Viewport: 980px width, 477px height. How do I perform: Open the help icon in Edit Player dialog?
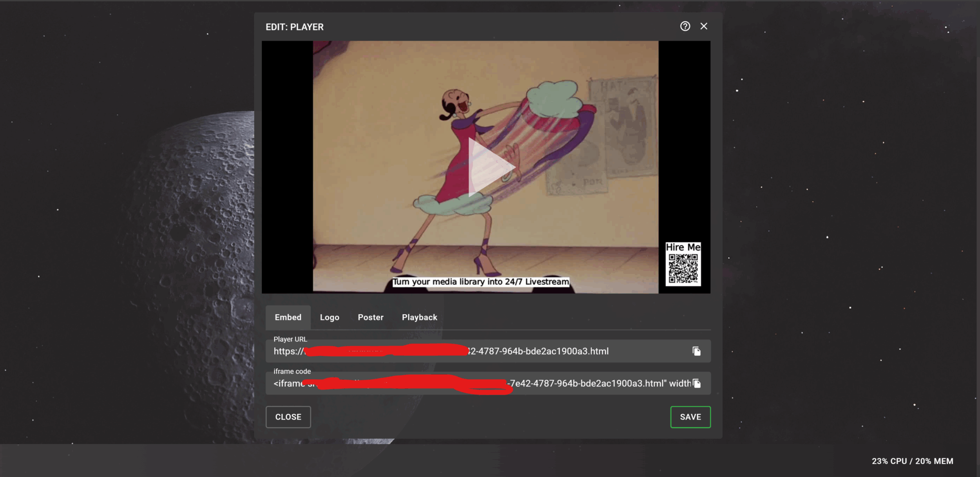[685, 26]
